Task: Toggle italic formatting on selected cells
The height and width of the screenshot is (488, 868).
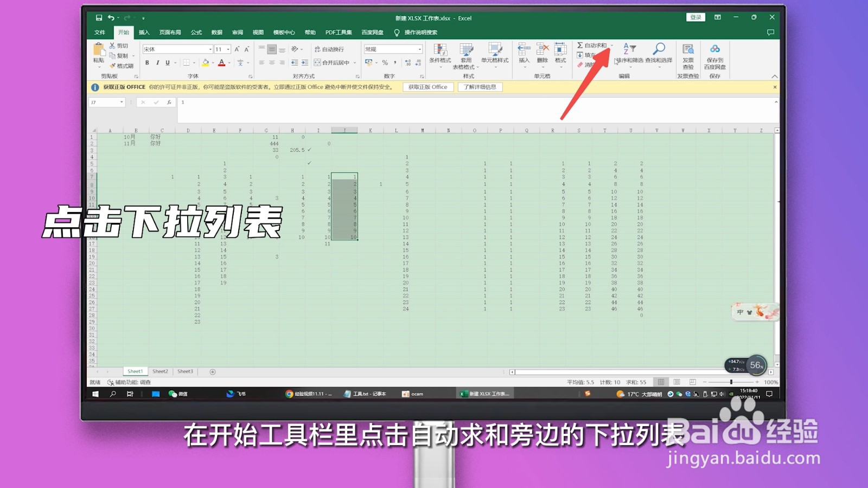Action: tap(157, 62)
